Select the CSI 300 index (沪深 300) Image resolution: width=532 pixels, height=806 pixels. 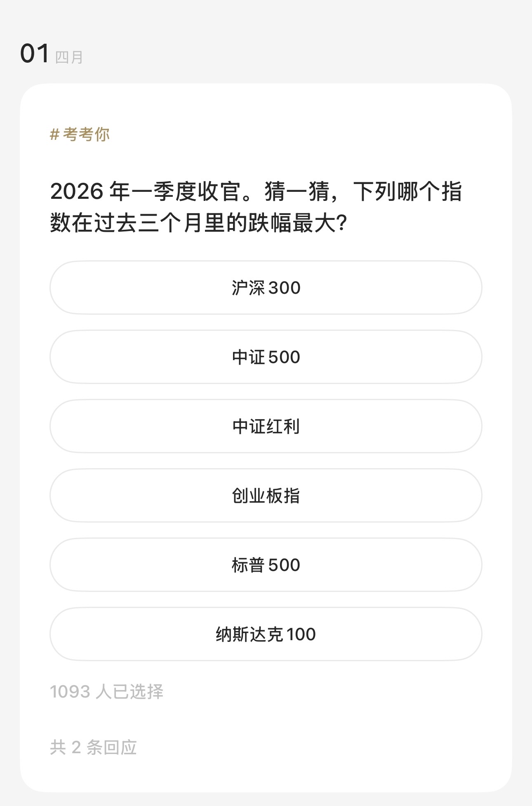tap(266, 288)
